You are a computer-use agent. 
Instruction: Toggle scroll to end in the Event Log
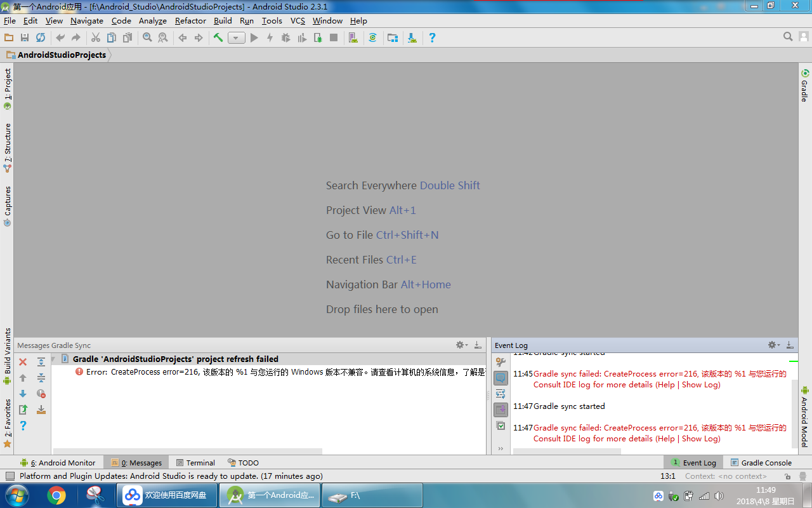[x=501, y=410]
